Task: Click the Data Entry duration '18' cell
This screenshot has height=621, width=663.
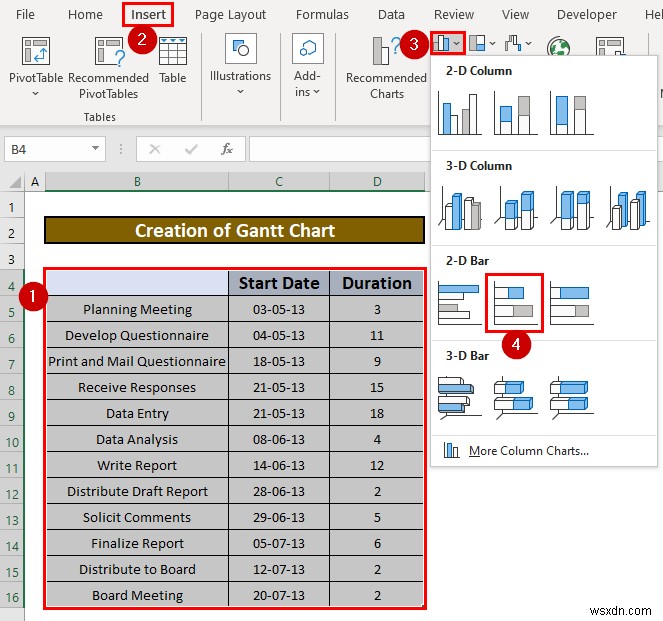Action: [377, 413]
